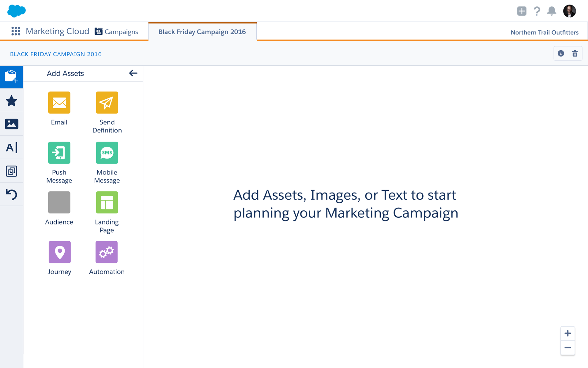This screenshot has height=368, width=588.
Task: Add an Audience asset icon
Action: click(x=59, y=202)
